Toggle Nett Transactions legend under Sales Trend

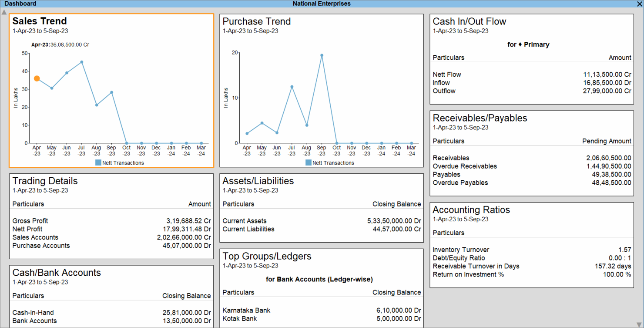[119, 162]
